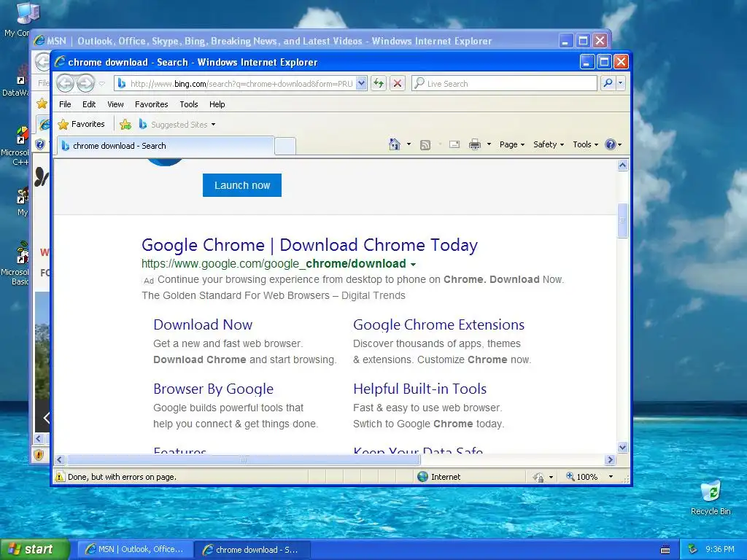747x560 pixels.
Task: Open 'Google Chrome | Download Chrome Today' link
Action: point(309,245)
